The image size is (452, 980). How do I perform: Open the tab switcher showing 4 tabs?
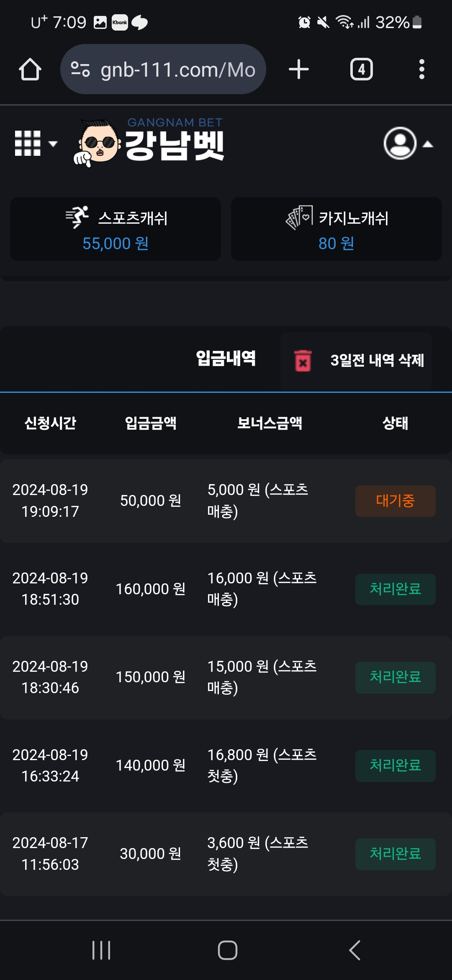click(361, 70)
